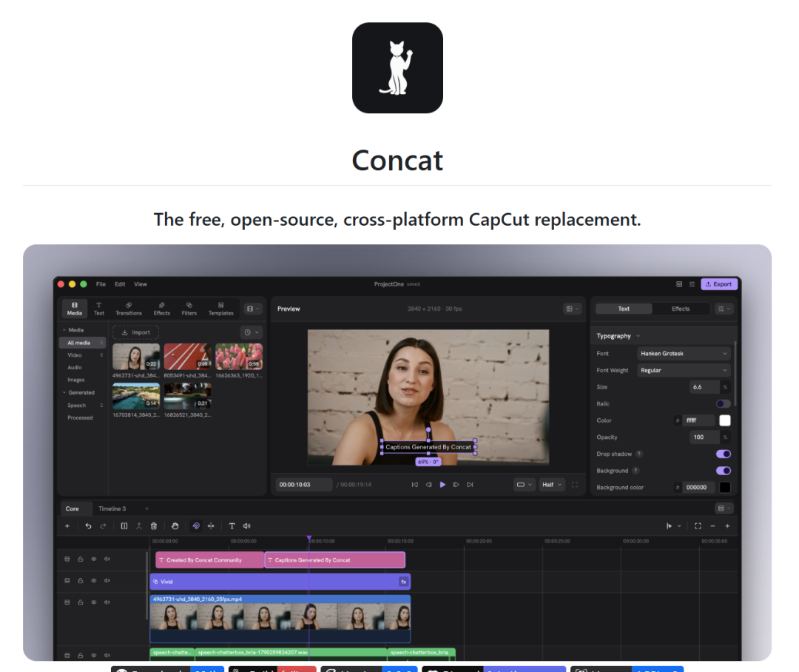Enable the Italic toggle
The width and height of the screenshot is (799, 672).
[723, 404]
